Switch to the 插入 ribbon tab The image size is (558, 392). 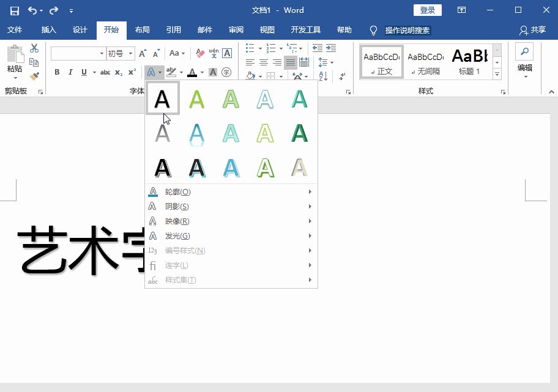48,29
